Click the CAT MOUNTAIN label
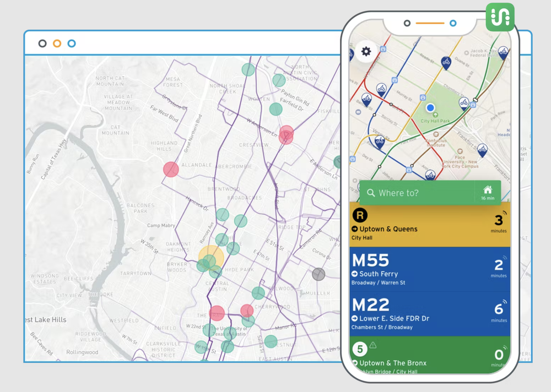This screenshot has height=392, width=551. coord(115,130)
